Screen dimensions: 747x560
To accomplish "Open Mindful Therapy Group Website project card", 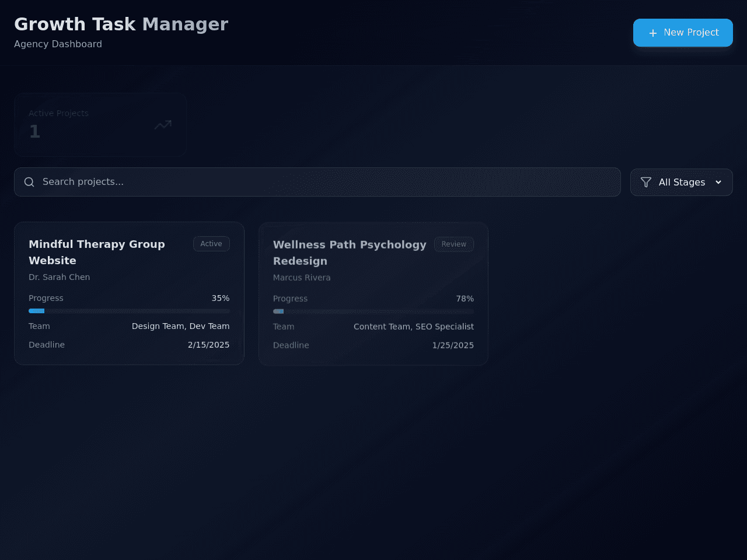I will pyautogui.click(x=129, y=293).
